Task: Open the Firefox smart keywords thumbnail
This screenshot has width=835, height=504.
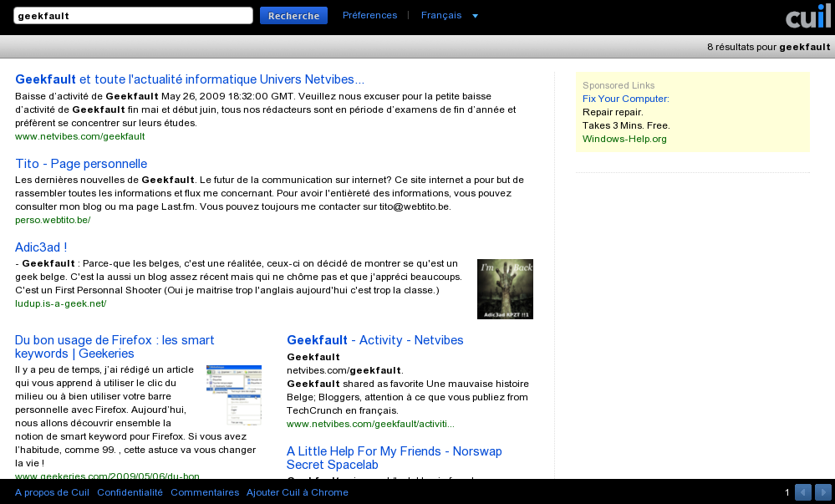Action: tap(233, 395)
